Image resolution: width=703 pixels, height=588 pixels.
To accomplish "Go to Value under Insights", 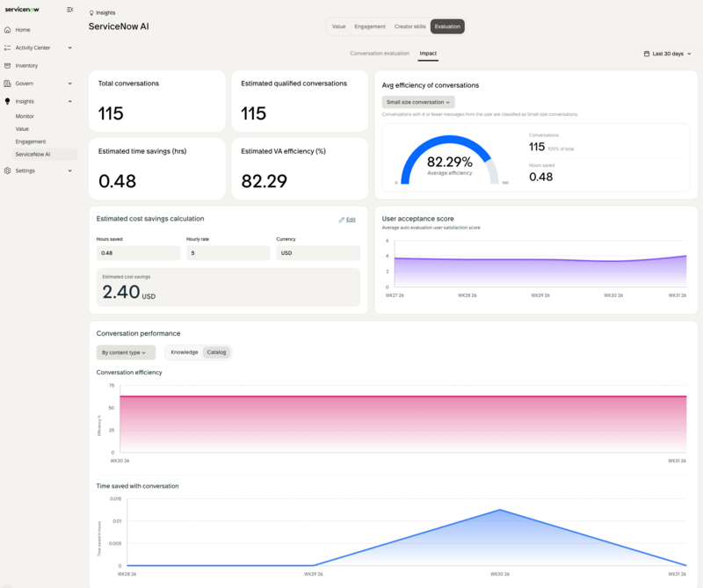I will pyautogui.click(x=22, y=128).
